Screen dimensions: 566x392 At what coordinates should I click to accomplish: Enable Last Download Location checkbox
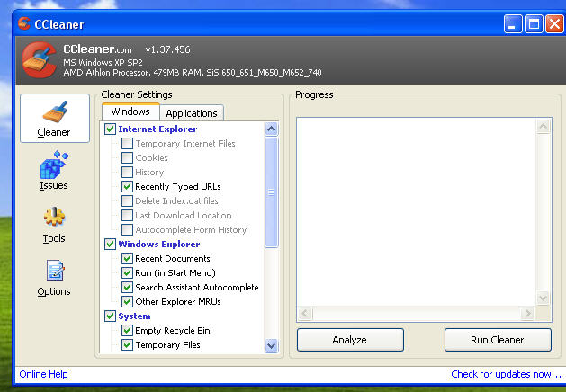127,215
